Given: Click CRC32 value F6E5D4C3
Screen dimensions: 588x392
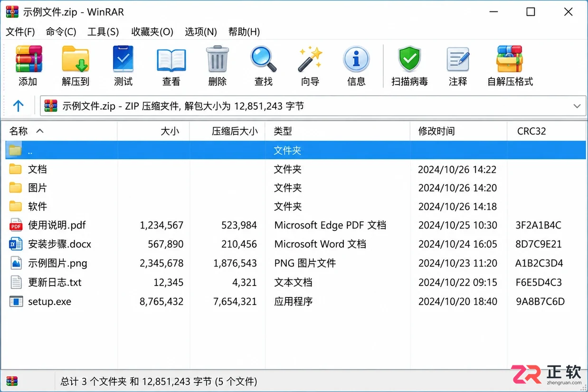Looking at the screenshot, I should tap(539, 282).
